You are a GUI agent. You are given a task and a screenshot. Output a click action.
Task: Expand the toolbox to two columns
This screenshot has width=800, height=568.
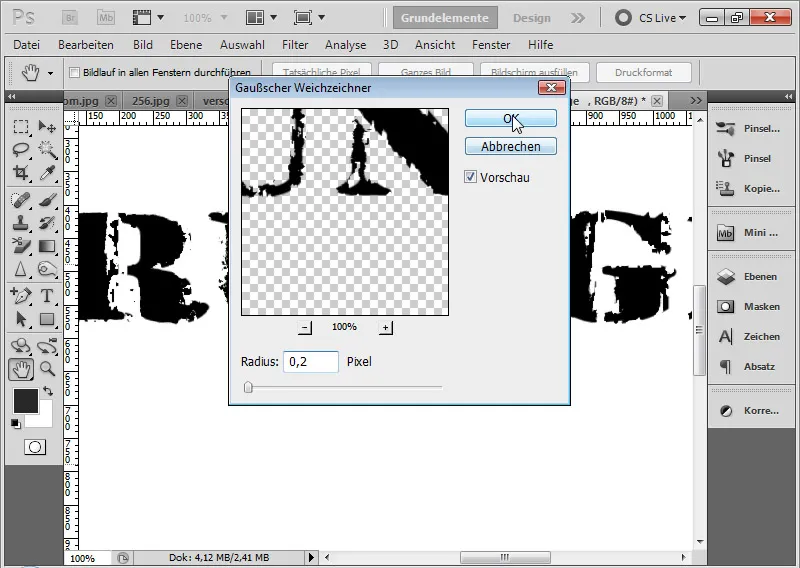point(11,96)
